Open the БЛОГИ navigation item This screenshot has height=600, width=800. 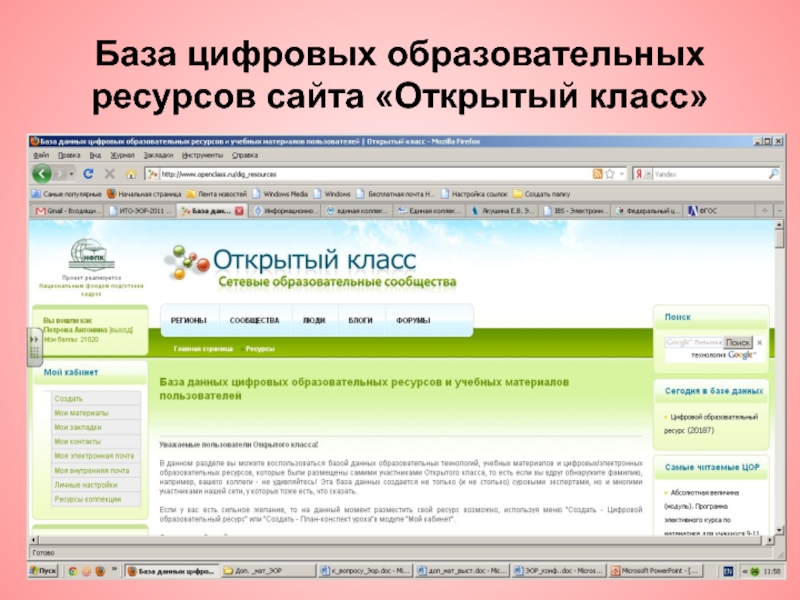coord(360,320)
